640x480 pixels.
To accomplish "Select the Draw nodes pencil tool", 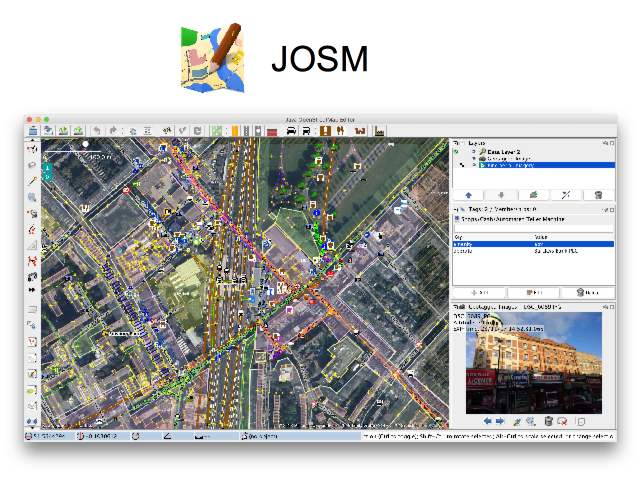I will click(32, 181).
